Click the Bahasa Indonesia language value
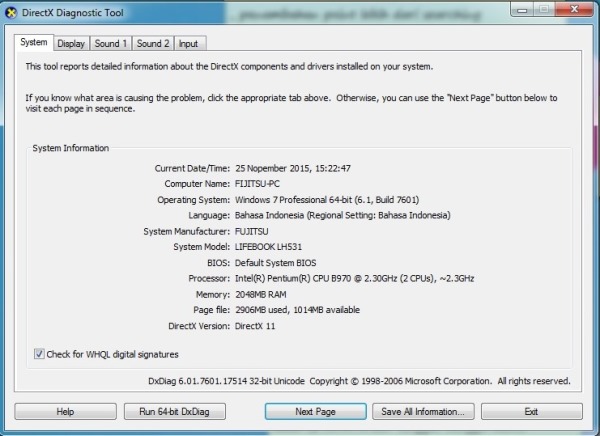The image size is (600, 436). 342,215
